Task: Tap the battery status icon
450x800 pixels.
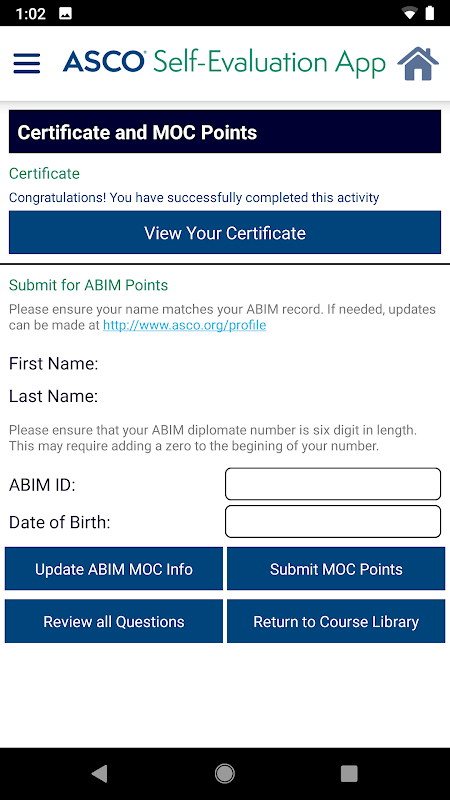Action: (x=430, y=14)
